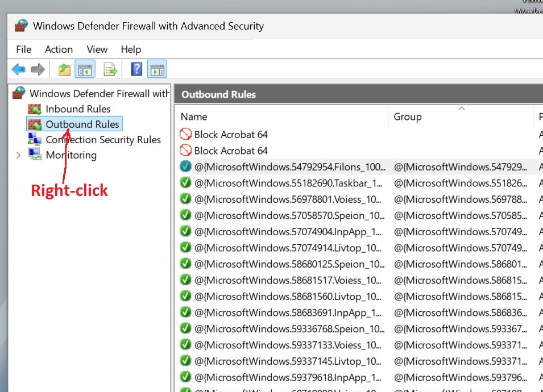Select the 59336768.Speion rule name
The width and height of the screenshot is (543, 392).
[x=289, y=329]
